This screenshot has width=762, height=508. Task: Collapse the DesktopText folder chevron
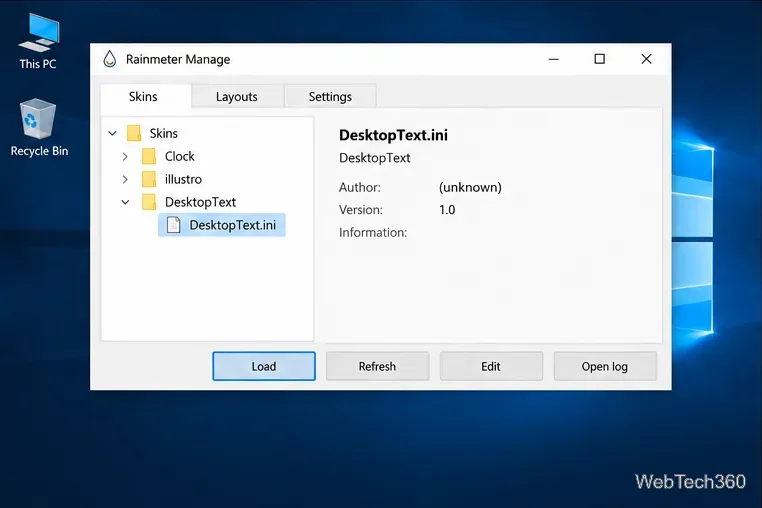click(x=125, y=202)
